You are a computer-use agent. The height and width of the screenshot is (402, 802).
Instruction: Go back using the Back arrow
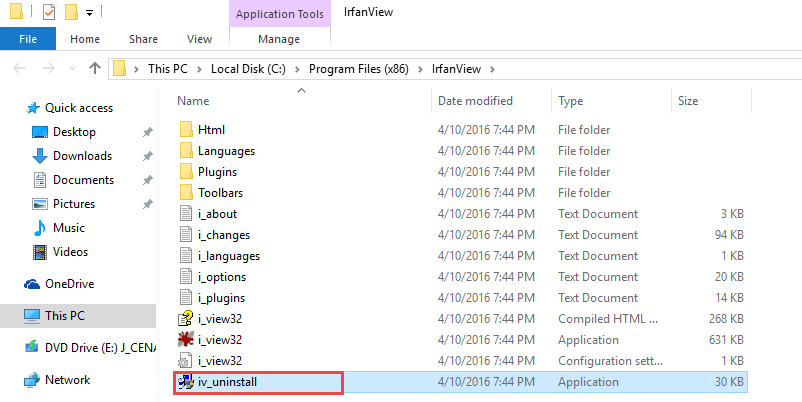(19, 69)
